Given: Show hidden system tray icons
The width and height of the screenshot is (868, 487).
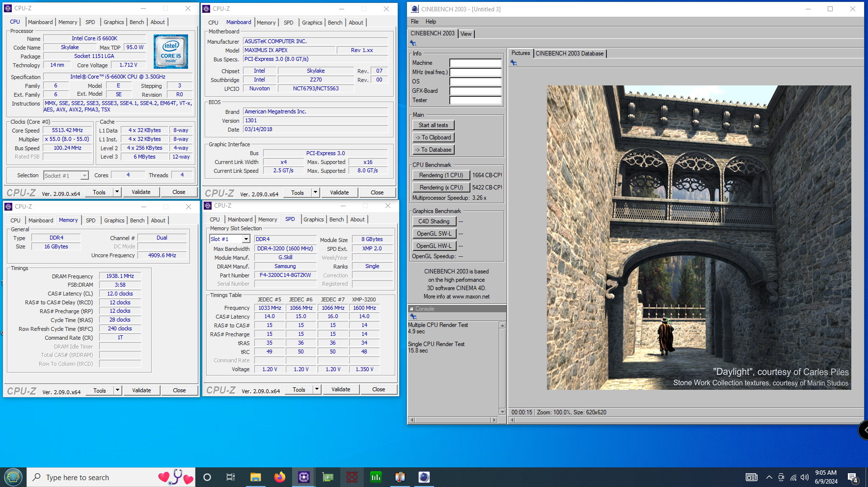Looking at the screenshot, I should [x=769, y=477].
